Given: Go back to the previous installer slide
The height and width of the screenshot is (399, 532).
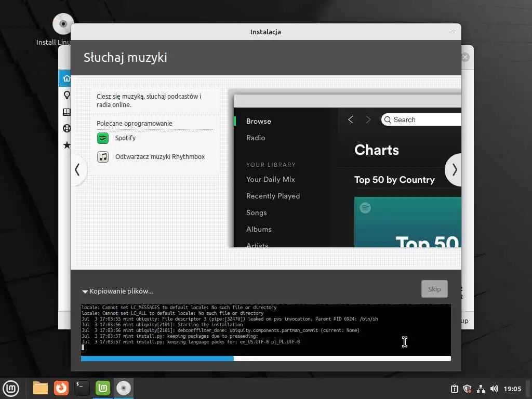Looking at the screenshot, I should (x=78, y=170).
